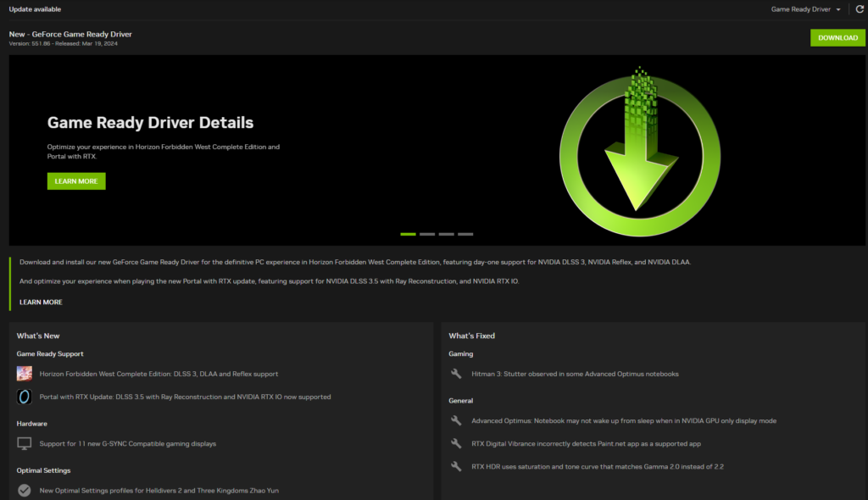Click the checkmark icon for Optimal Settings profiles
This screenshot has height=500, width=868.
(x=25, y=491)
